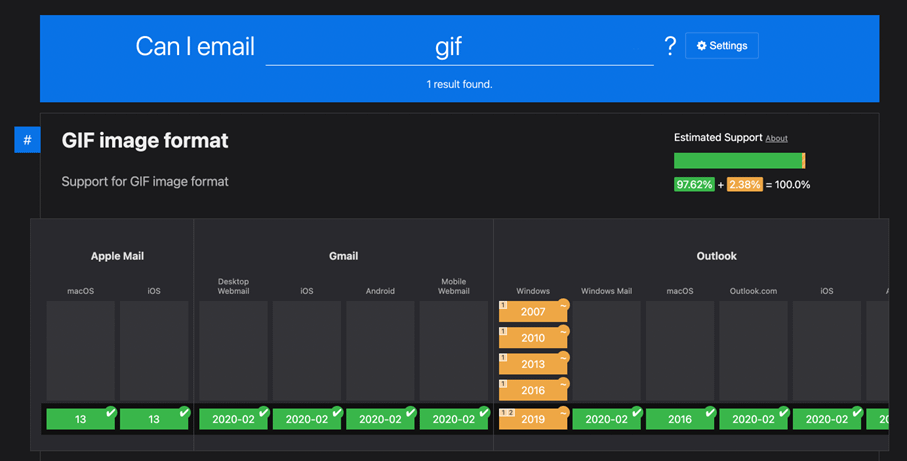907x461 pixels.
Task: Click the Desktop Webmail column label
Action: pos(233,286)
